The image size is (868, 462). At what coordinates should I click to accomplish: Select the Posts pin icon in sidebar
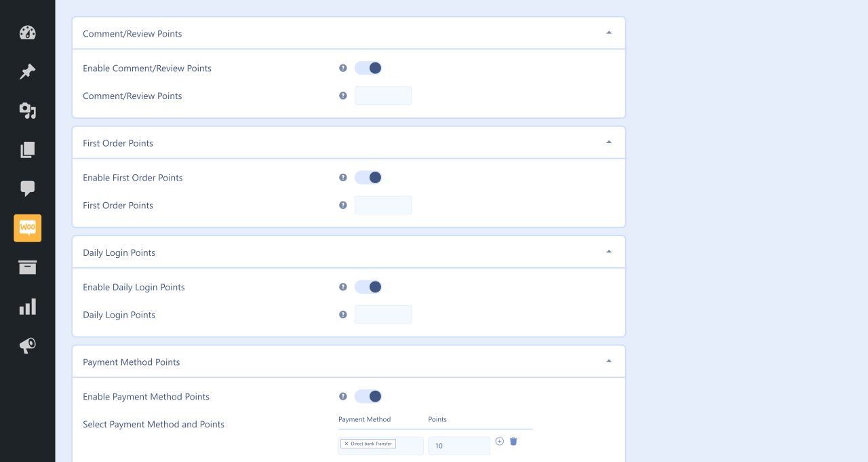click(x=27, y=71)
